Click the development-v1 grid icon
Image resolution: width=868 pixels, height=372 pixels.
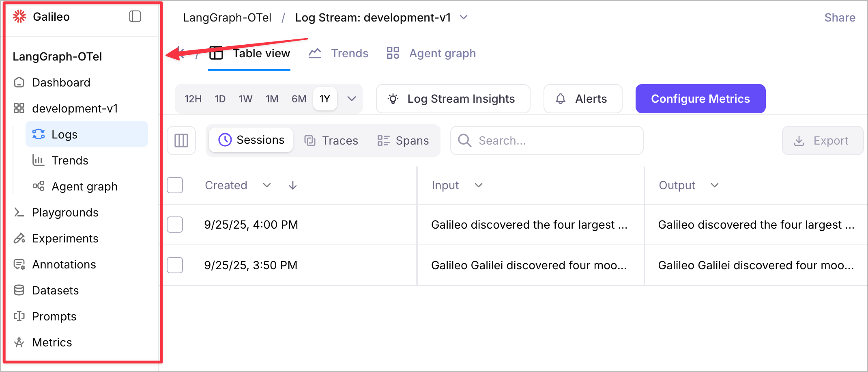pyautogui.click(x=19, y=108)
